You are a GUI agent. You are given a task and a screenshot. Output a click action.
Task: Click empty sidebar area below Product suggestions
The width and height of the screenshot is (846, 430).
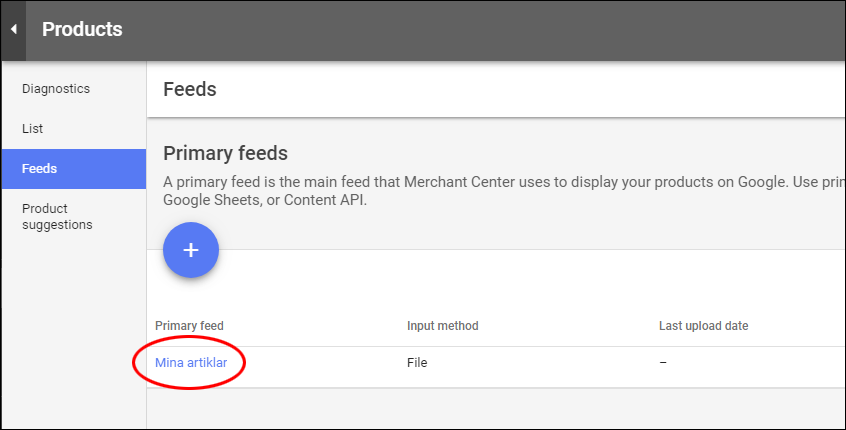[x=73, y=330]
